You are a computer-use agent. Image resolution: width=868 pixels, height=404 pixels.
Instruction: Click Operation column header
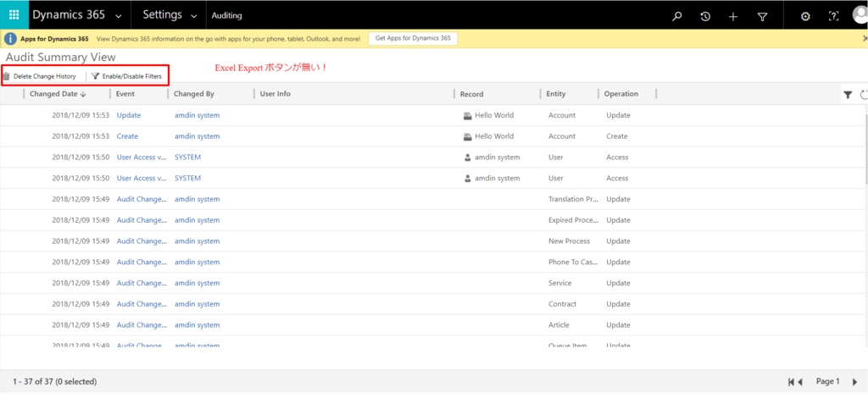(621, 94)
